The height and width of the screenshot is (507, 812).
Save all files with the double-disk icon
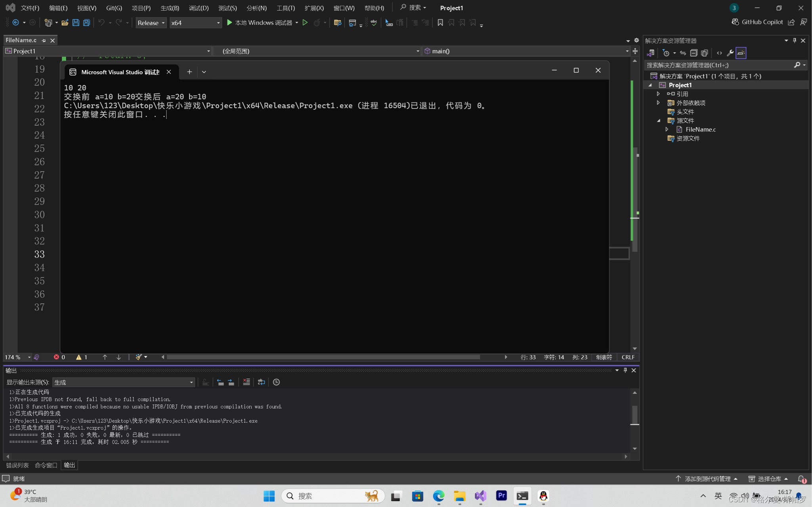tap(86, 23)
